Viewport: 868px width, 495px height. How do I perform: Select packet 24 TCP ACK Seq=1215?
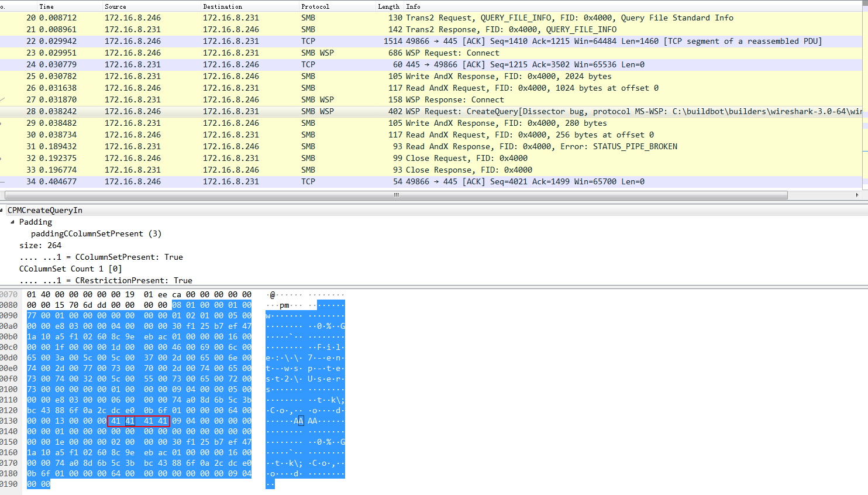point(431,64)
